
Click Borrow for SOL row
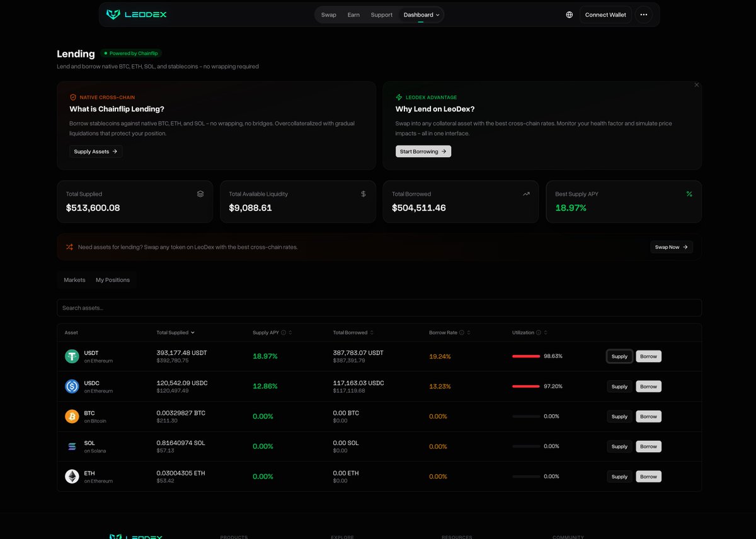[648, 446]
